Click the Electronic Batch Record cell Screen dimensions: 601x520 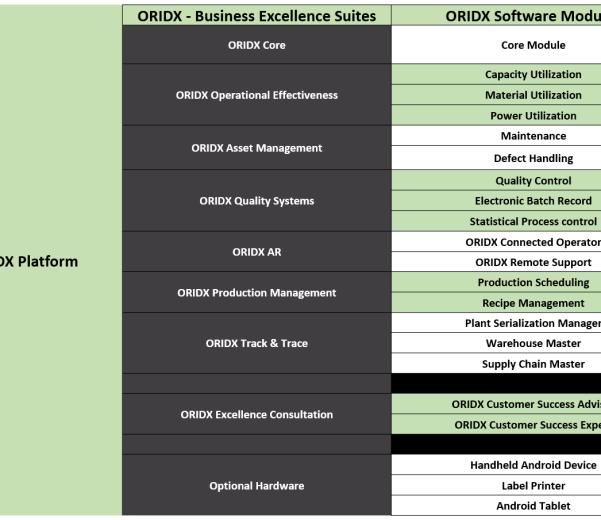coord(532,201)
